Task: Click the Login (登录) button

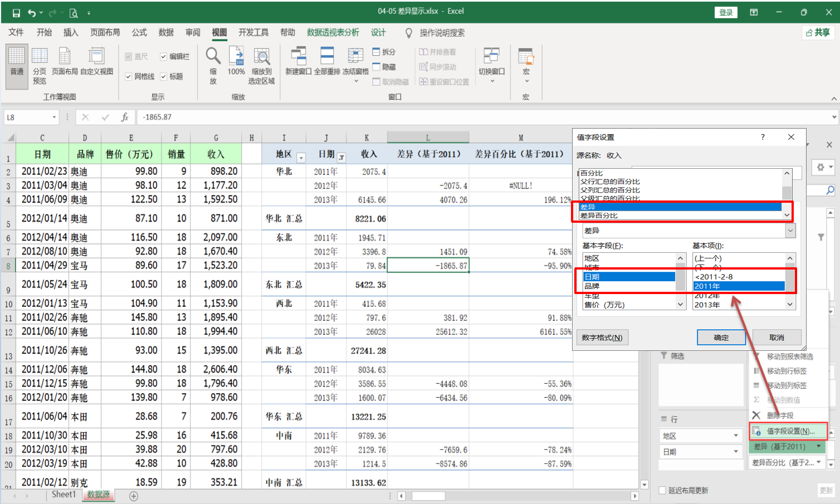Action: click(x=726, y=12)
